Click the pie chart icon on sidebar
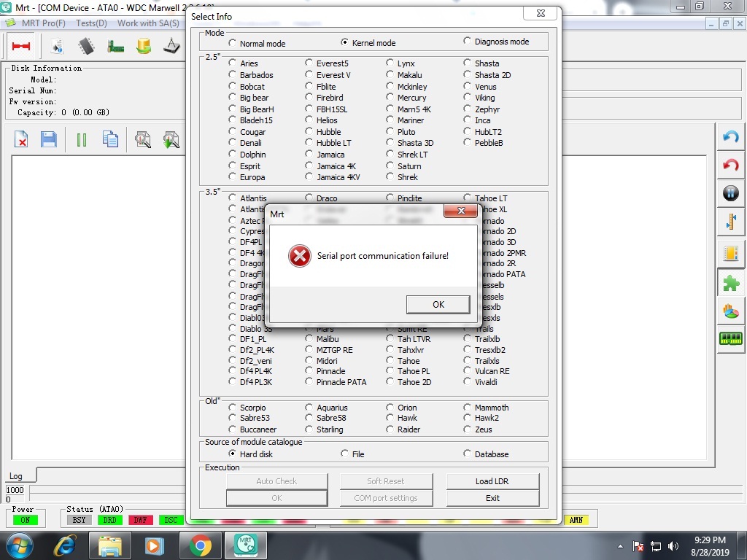Image resolution: width=747 pixels, height=560 pixels. tap(730, 311)
